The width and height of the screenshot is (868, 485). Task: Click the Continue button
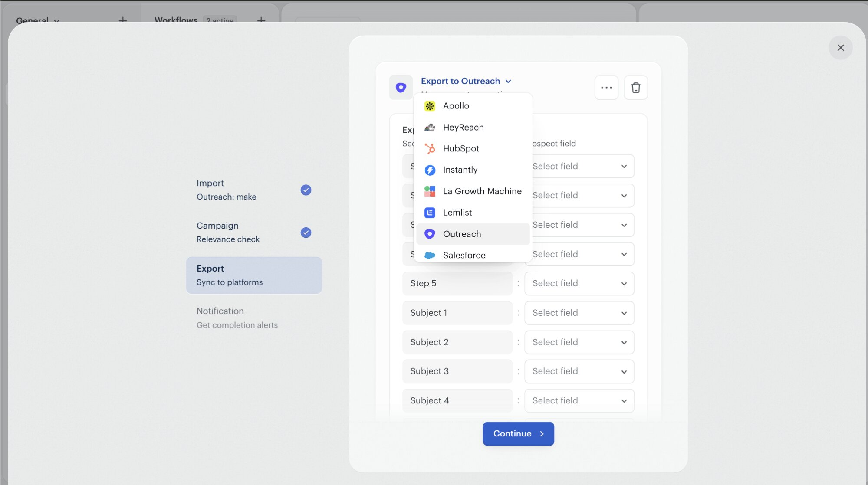tap(518, 433)
